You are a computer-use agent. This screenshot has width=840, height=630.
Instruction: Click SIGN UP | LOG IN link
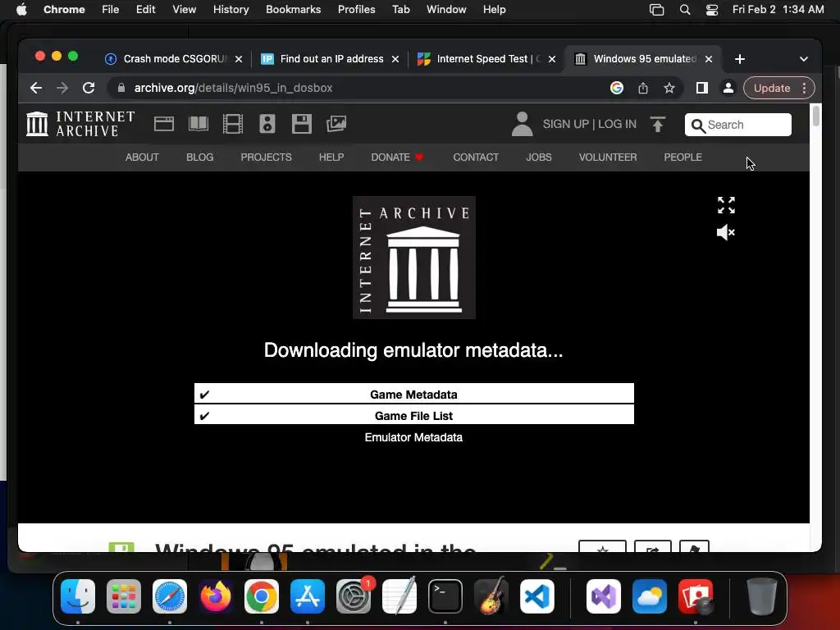pos(589,124)
